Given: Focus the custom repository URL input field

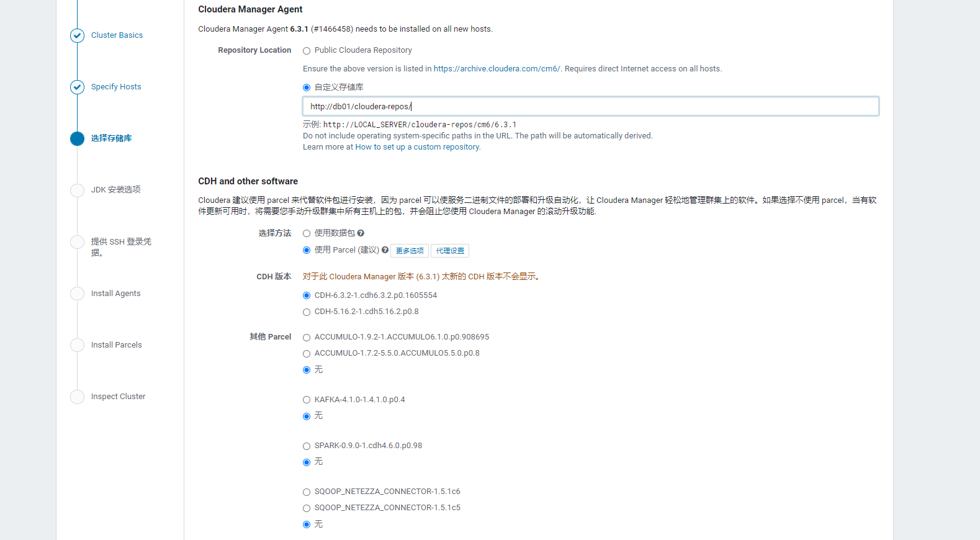Looking at the screenshot, I should pos(591,106).
